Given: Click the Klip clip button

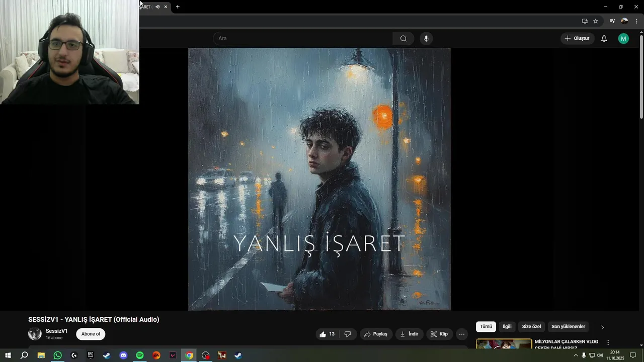Looking at the screenshot, I should coord(439,334).
